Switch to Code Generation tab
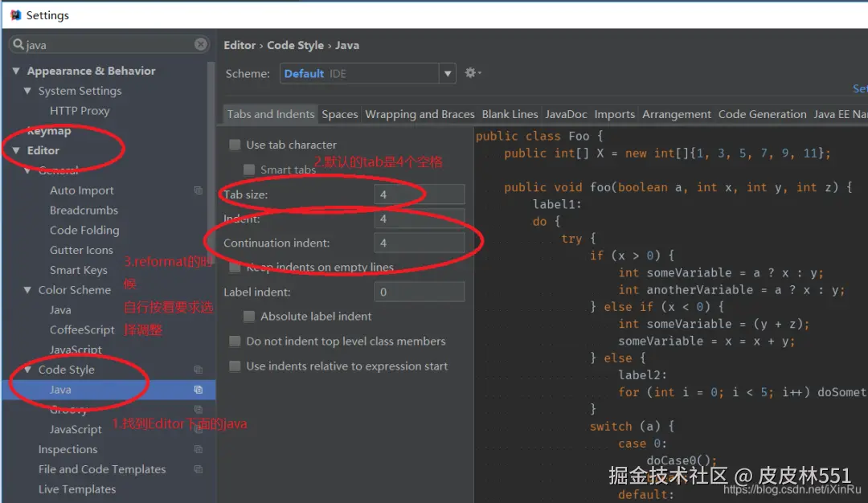The image size is (868, 503). click(x=762, y=114)
